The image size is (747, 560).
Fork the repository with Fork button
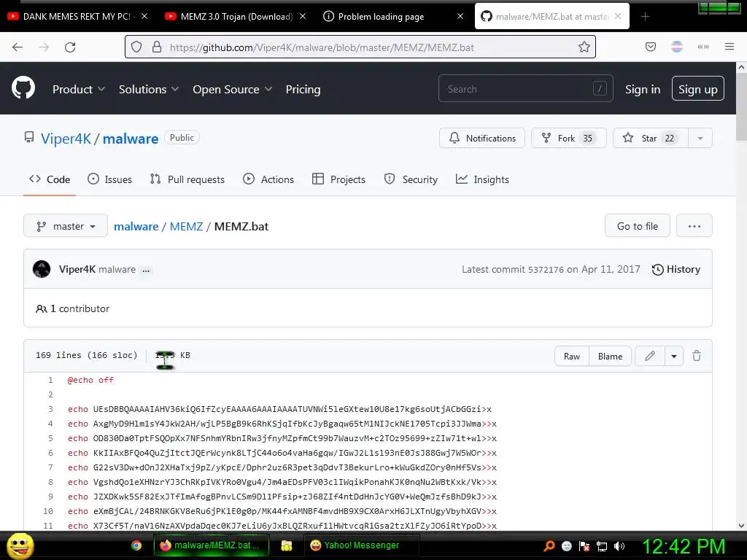[x=569, y=138]
